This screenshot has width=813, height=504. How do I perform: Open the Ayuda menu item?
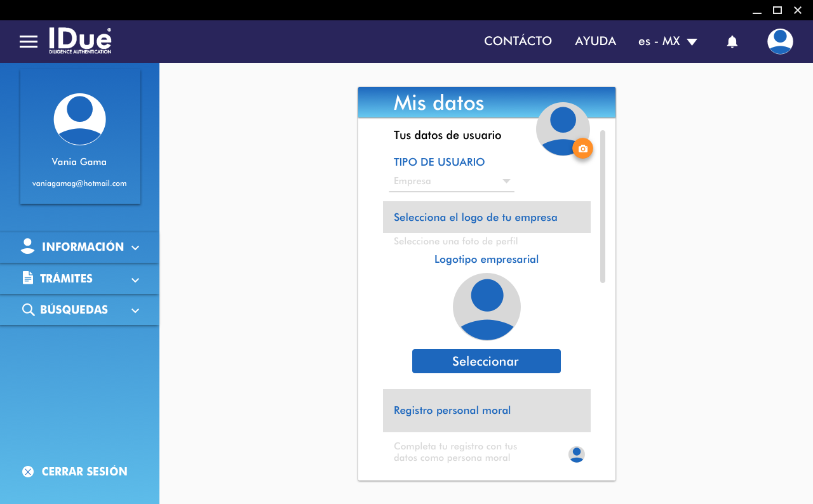pos(595,41)
